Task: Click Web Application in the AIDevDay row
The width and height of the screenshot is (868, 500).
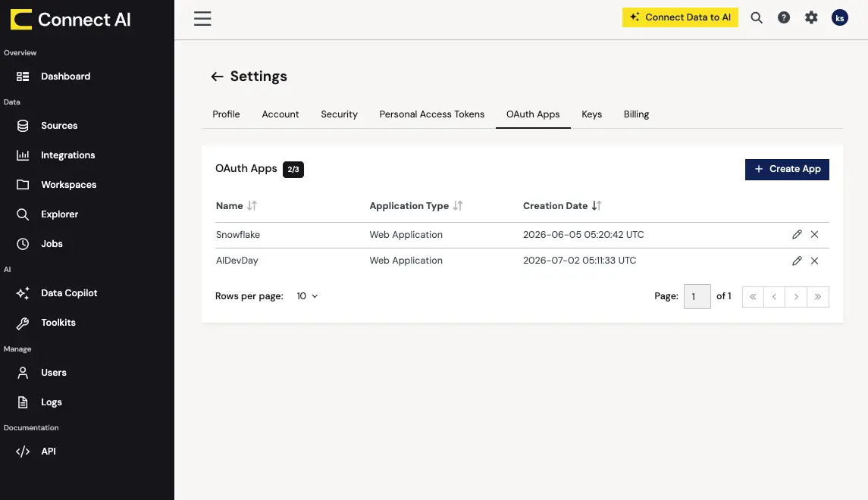Action: tap(406, 261)
